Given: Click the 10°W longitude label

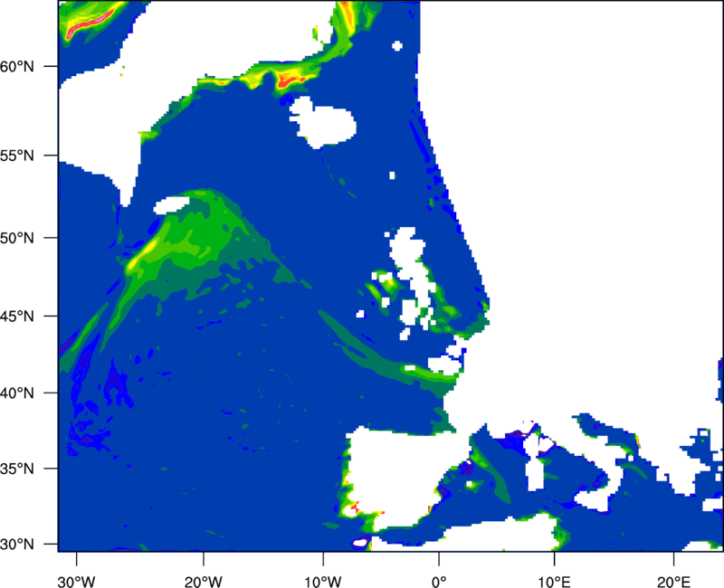Looking at the screenshot, I should (323, 582).
